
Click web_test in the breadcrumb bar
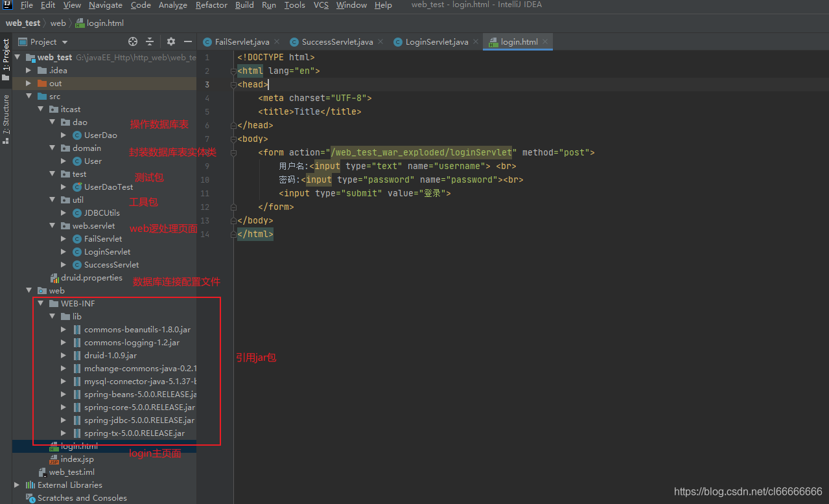(23, 23)
